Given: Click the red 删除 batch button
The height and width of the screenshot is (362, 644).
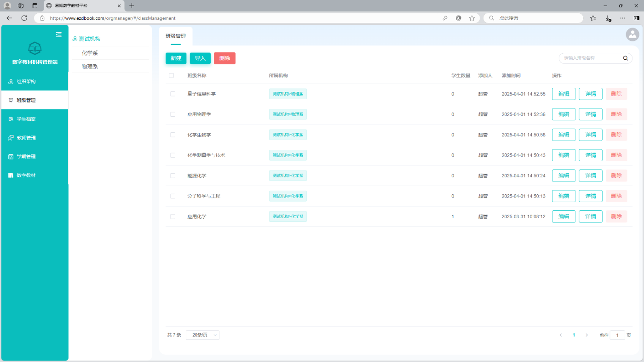Looking at the screenshot, I should (x=224, y=58).
